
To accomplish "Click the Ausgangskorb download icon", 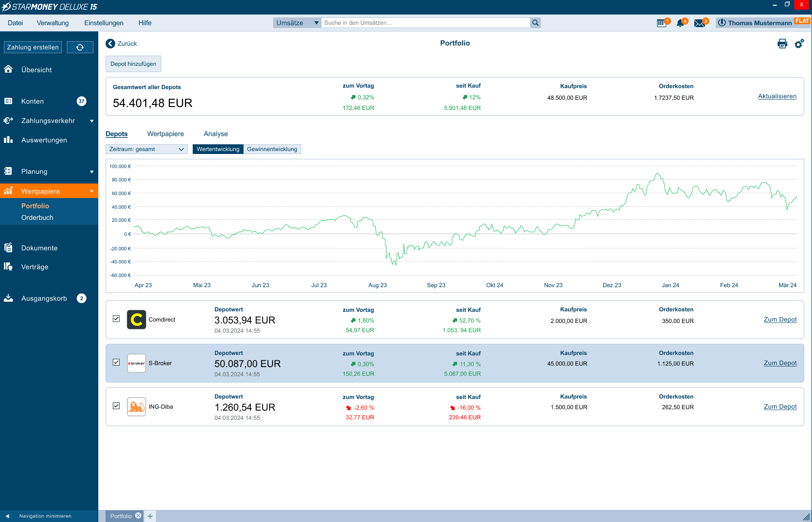I will [8, 298].
